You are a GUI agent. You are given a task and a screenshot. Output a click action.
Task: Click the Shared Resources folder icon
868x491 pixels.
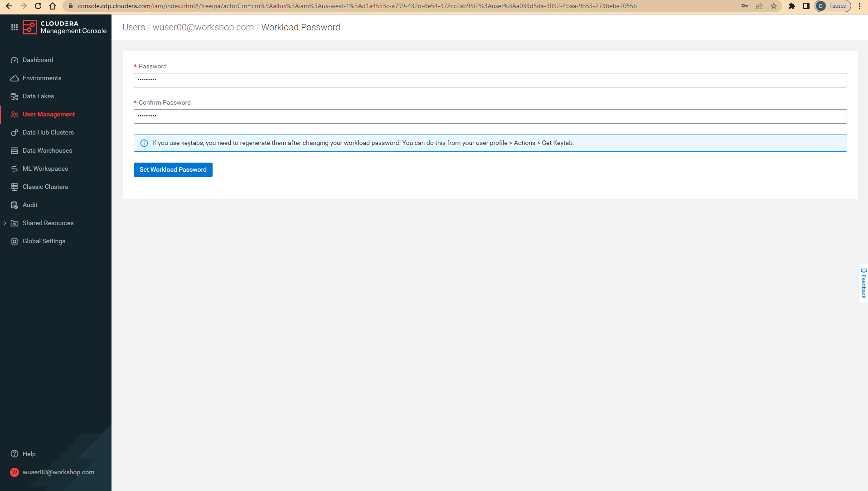pos(15,223)
